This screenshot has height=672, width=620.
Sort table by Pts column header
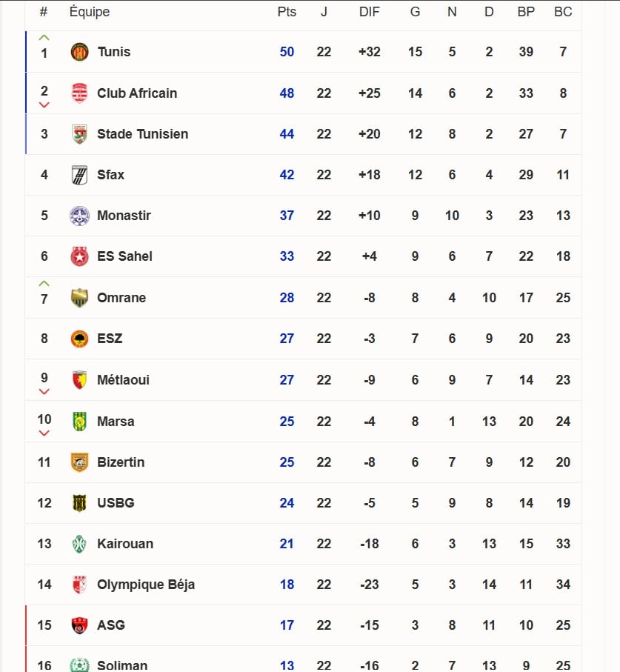point(287,12)
